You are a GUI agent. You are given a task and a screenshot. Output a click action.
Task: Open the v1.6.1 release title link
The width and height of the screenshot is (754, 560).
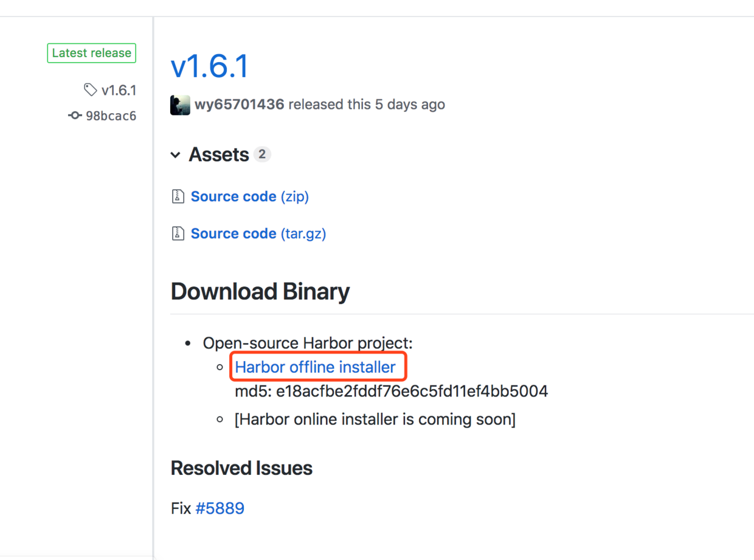[x=210, y=66]
